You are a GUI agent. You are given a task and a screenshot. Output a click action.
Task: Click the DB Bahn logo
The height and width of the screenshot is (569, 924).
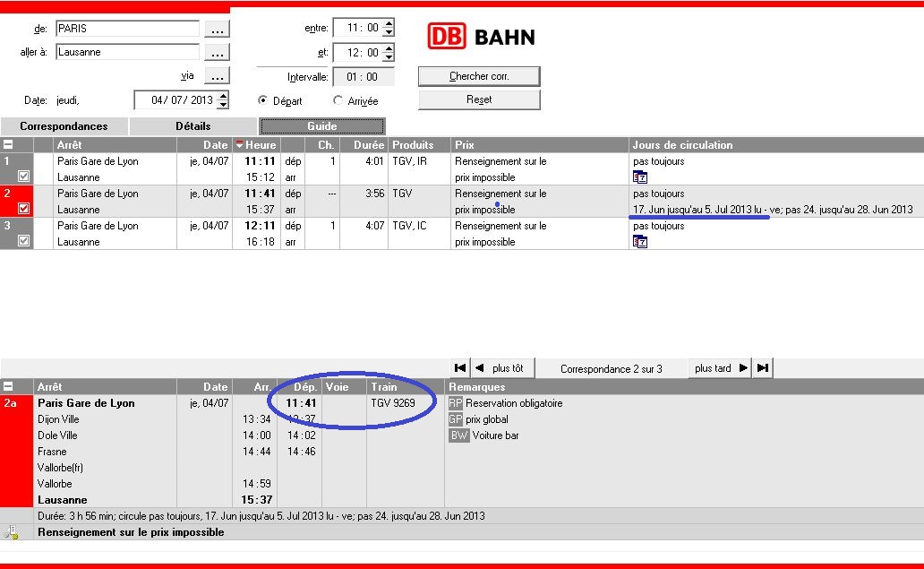pyautogui.click(x=482, y=37)
